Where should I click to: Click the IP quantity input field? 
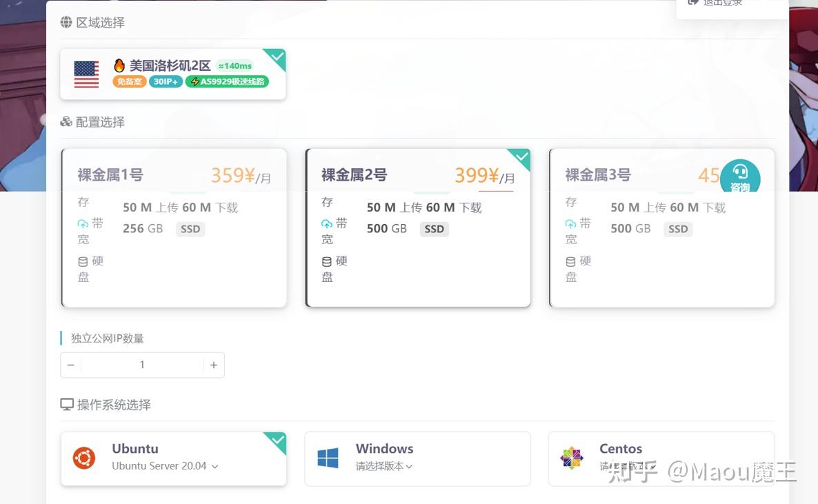tap(142, 365)
